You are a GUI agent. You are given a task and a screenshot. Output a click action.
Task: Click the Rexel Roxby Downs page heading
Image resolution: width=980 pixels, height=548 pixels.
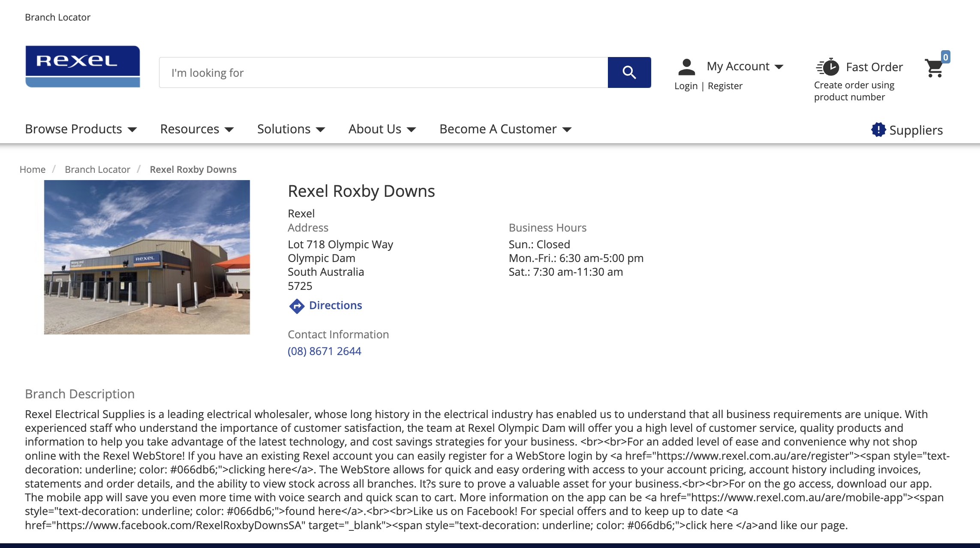[361, 191]
